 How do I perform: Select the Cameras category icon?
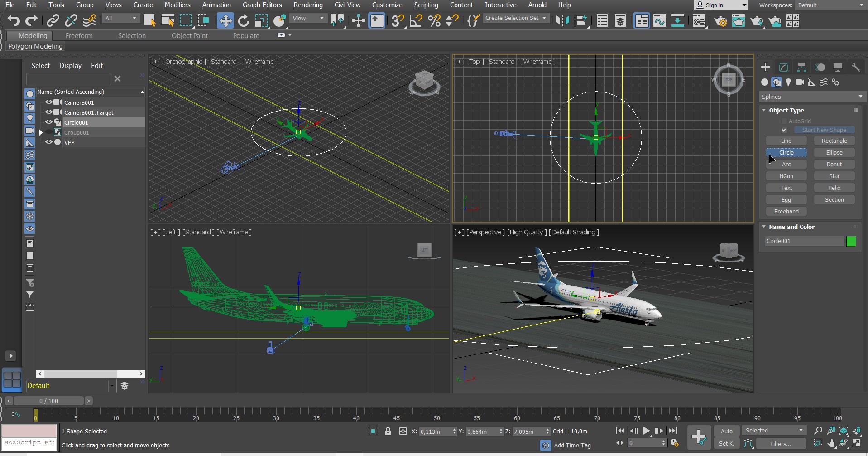pyautogui.click(x=800, y=82)
